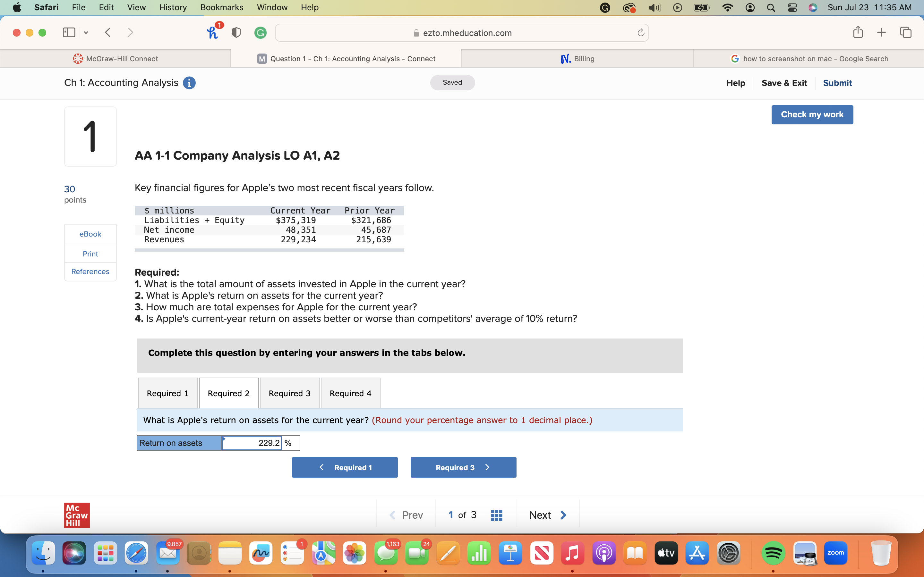Click the privacy shield icon
Image resolution: width=924 pixels, height=577 pixels.
[236, 32]
